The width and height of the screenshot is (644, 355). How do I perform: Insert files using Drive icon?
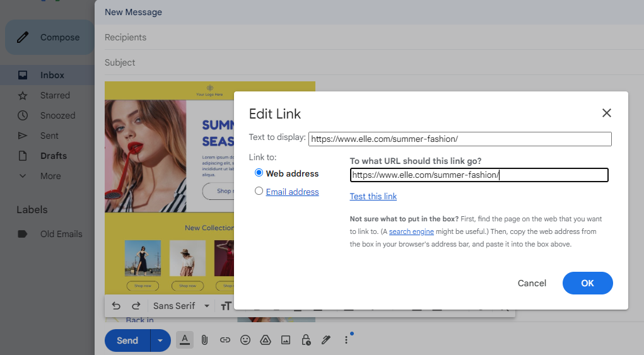266,340
